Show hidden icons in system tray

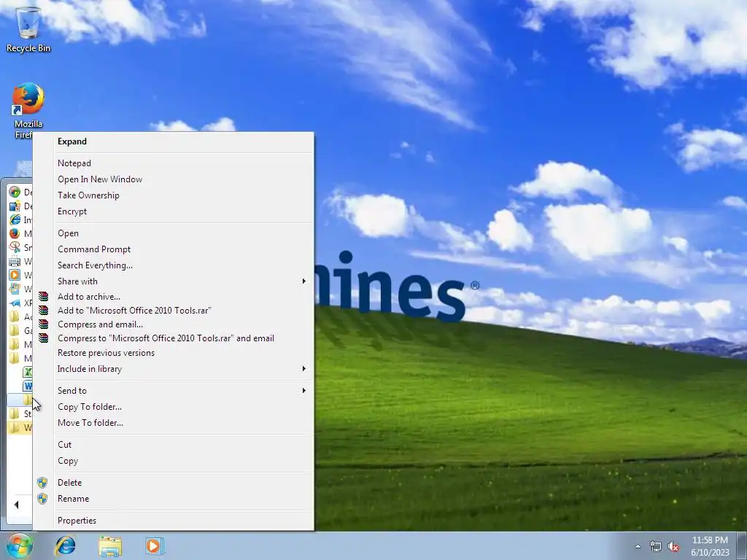(x=638, y=547)
